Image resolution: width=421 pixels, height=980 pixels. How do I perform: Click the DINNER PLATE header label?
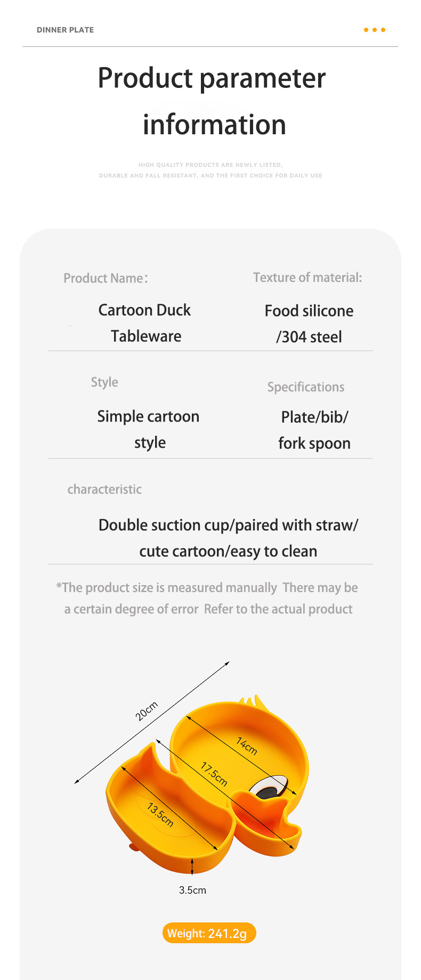click(x=65, y=30)
